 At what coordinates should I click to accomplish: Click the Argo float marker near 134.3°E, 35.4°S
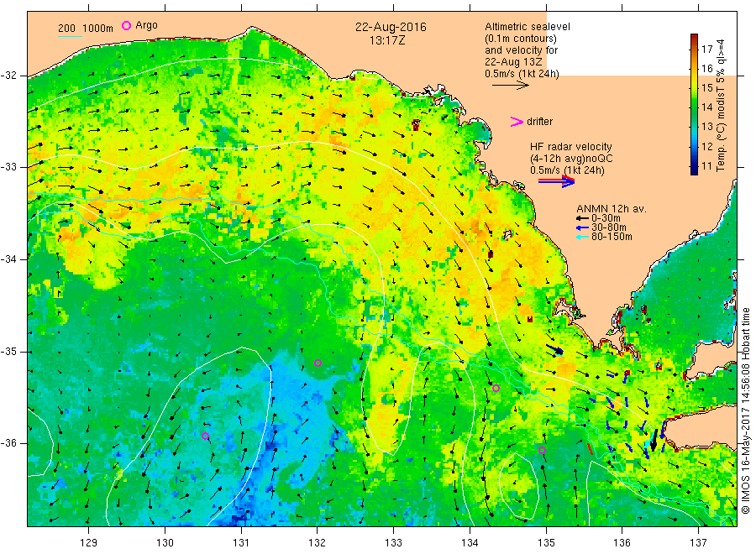(496, 389)
